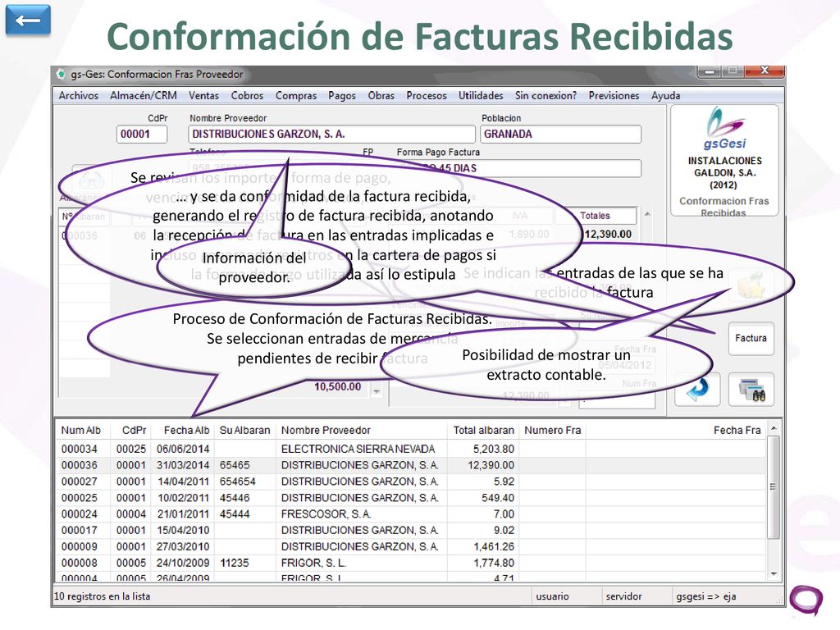Open the Ventas menu

click(x=203, y=95)
